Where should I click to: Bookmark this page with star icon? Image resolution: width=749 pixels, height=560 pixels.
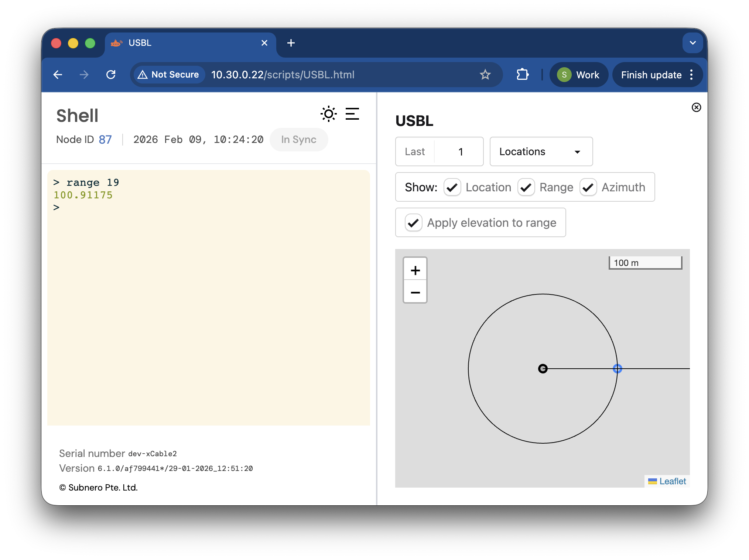coord(485,75)
